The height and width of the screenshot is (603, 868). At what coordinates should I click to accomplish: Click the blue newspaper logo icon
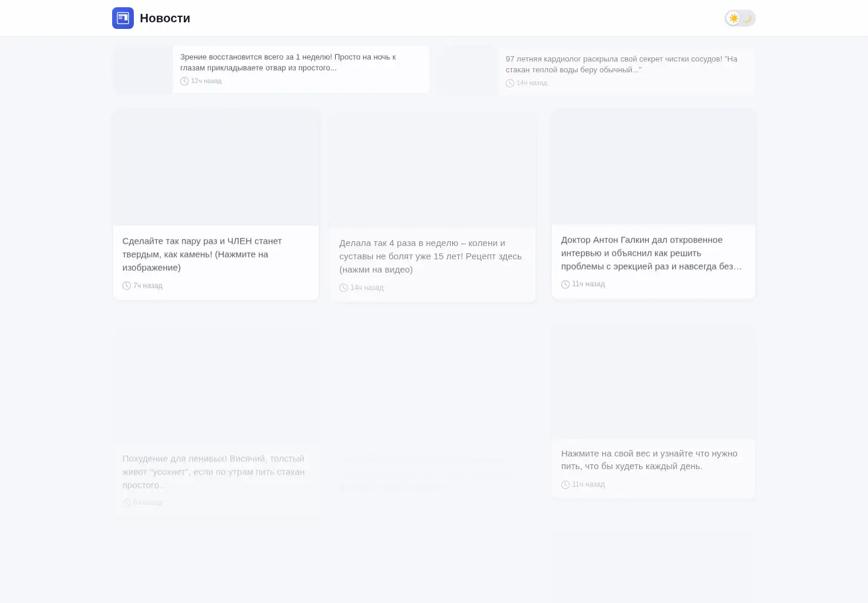(x=123, y=18)
